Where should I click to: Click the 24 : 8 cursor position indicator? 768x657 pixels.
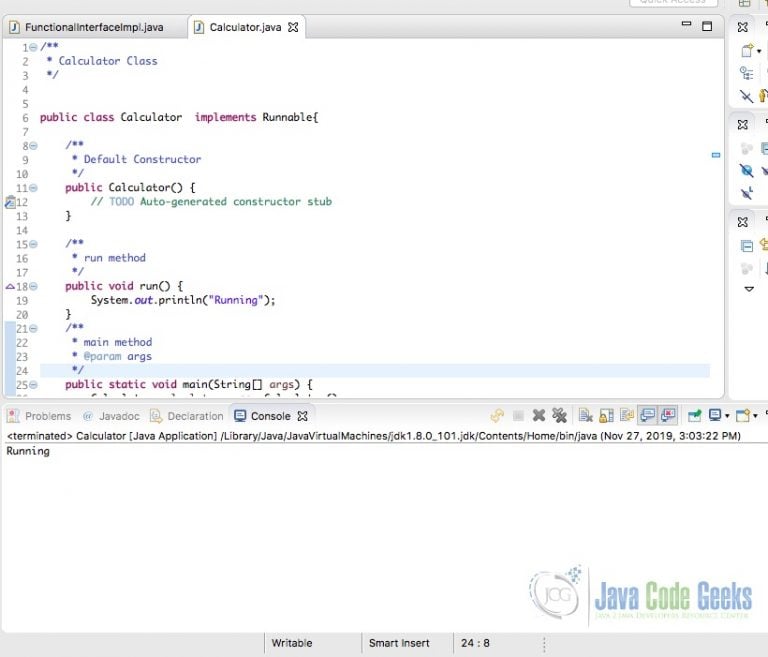[475, 643]
